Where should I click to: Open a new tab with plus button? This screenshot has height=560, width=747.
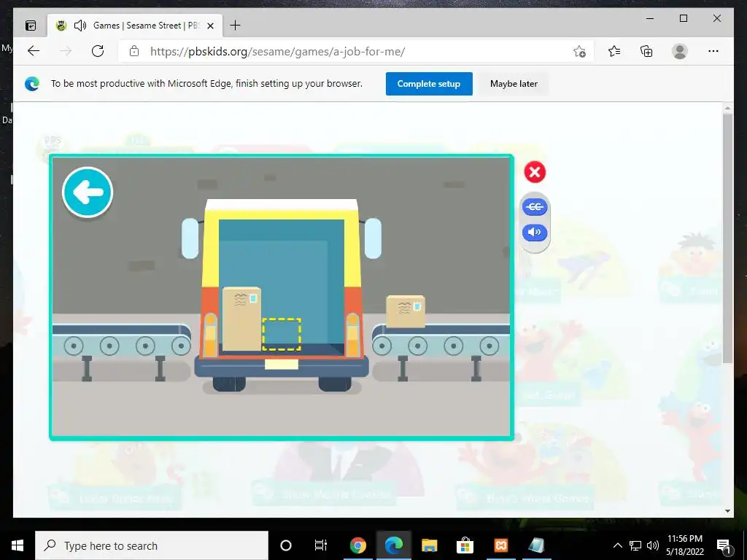235,26
